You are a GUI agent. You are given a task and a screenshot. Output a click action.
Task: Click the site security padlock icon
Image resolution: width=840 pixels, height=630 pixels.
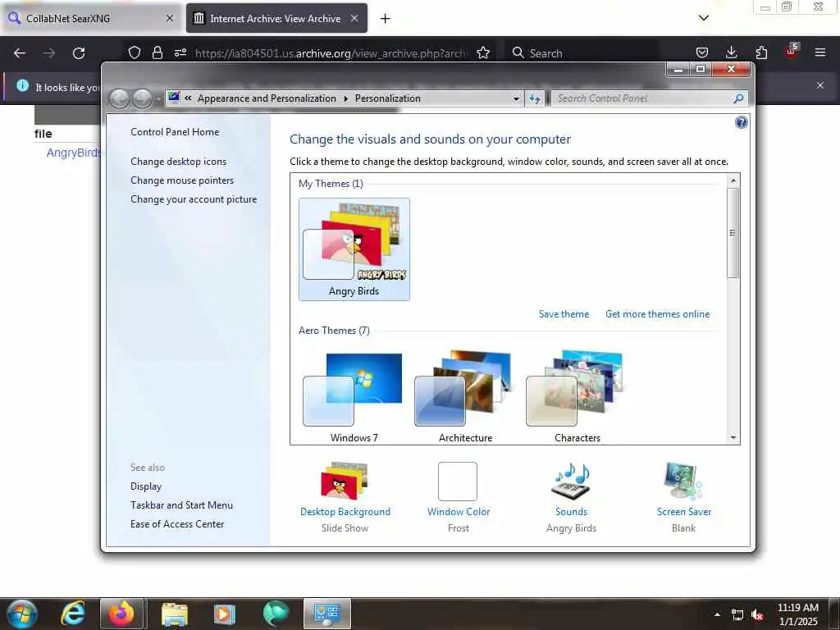pos(157,52)
